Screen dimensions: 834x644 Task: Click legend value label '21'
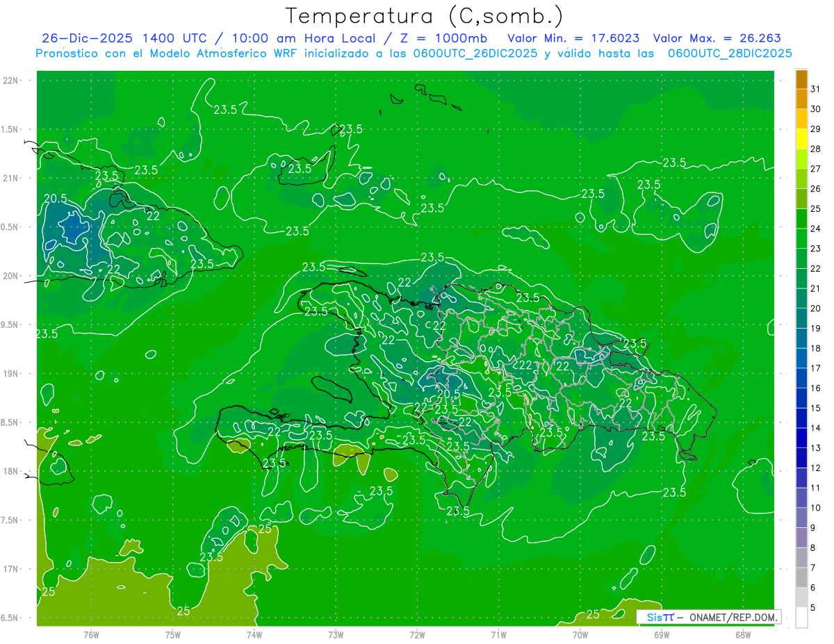[x=816, y=288]
